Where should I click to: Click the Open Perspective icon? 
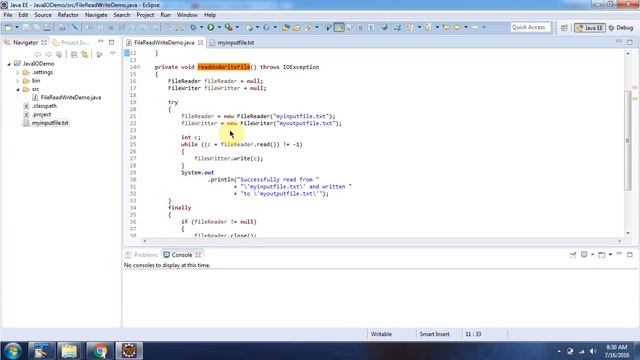(x=564, y=28)
